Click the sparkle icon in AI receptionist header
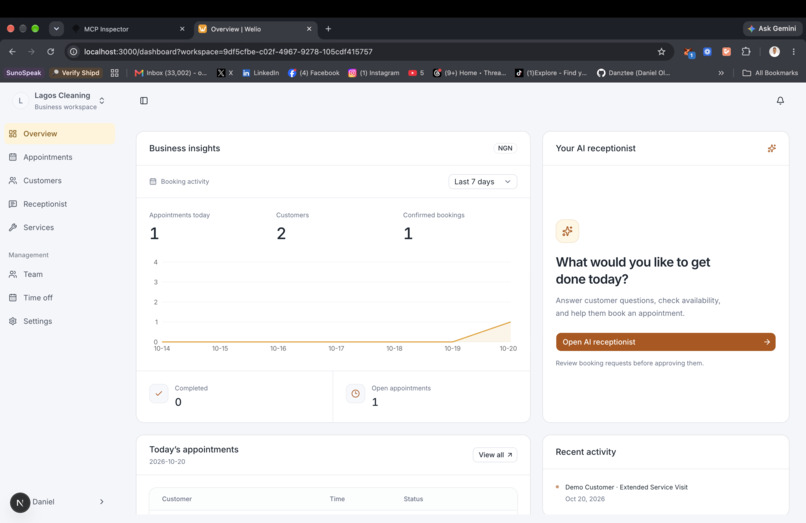The image size is (806, 523). click(772, 149)
